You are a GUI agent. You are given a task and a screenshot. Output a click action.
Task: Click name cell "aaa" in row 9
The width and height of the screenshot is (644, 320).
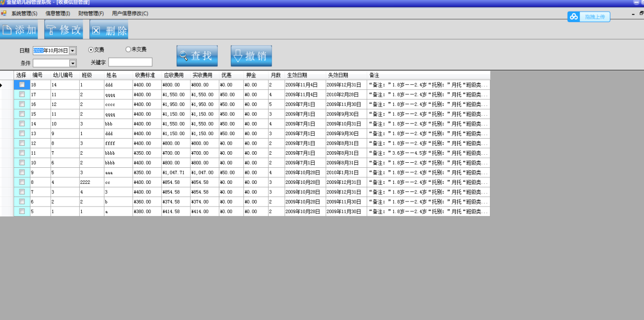coord(118,172)
